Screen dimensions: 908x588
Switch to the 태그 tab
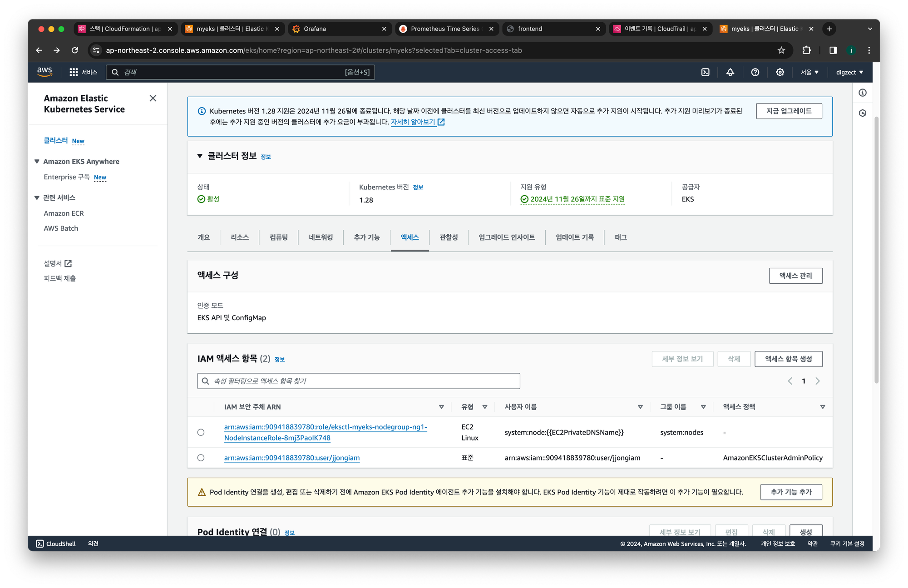click(x=621, y=237)
